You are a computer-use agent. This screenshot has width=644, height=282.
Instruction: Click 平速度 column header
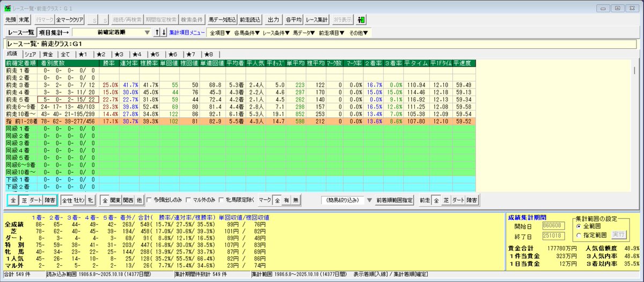(463, 63)
